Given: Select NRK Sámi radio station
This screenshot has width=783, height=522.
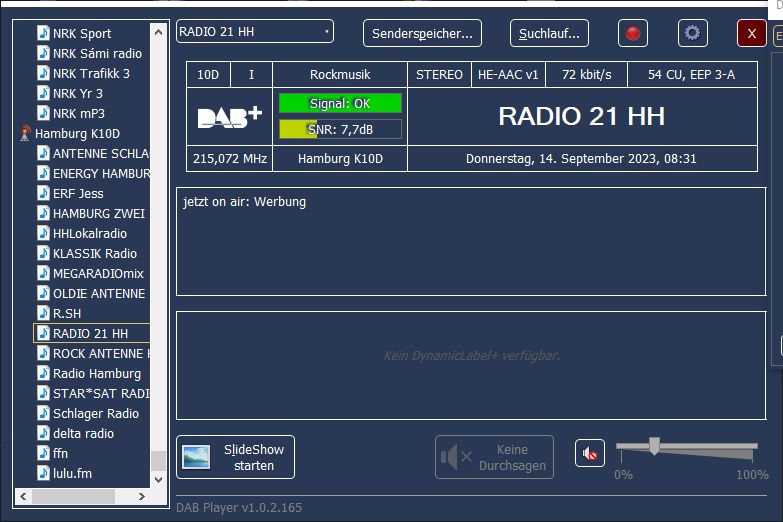Looking at the screenshot, I should click(x=97, y=53).
